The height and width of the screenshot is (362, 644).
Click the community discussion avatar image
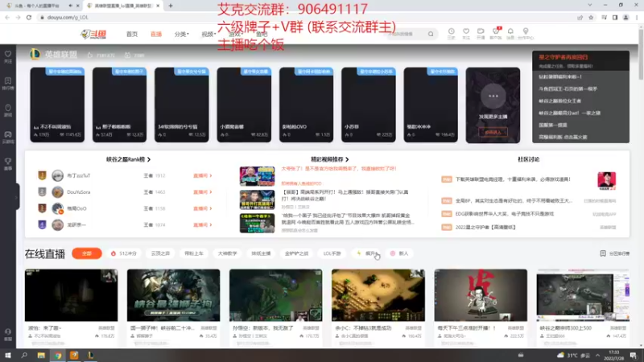pos(606,181)
